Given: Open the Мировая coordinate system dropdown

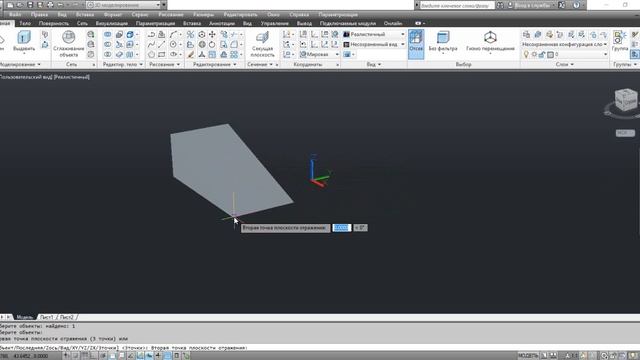Looking at the screenshot, I should [x=319, y=54].
